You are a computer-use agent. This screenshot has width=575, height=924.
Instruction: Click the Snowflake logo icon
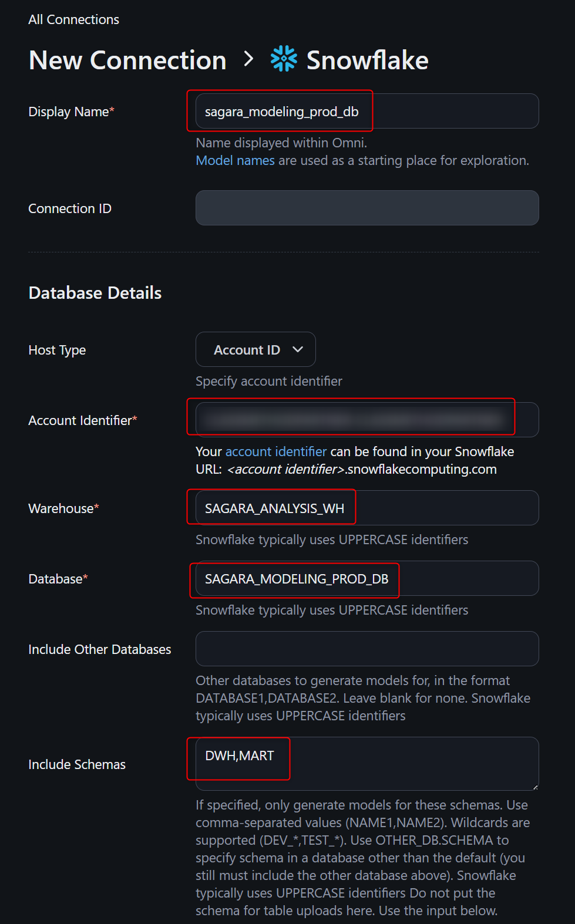284,59
